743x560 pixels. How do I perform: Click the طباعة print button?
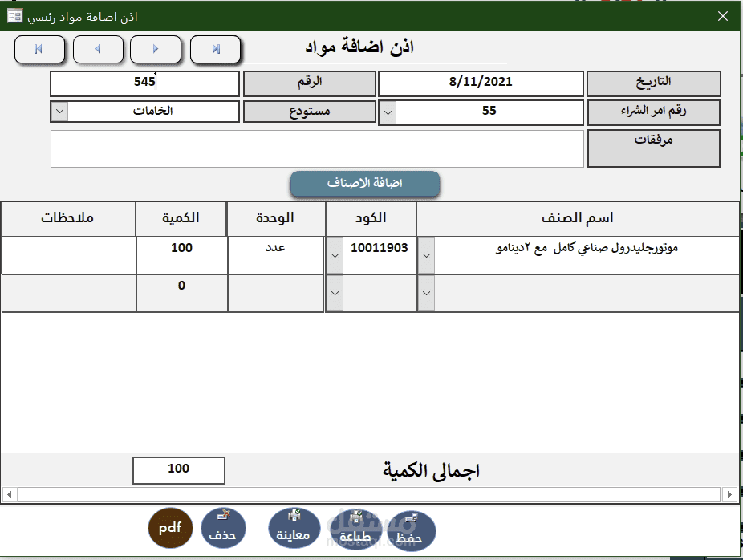point(355,530)
